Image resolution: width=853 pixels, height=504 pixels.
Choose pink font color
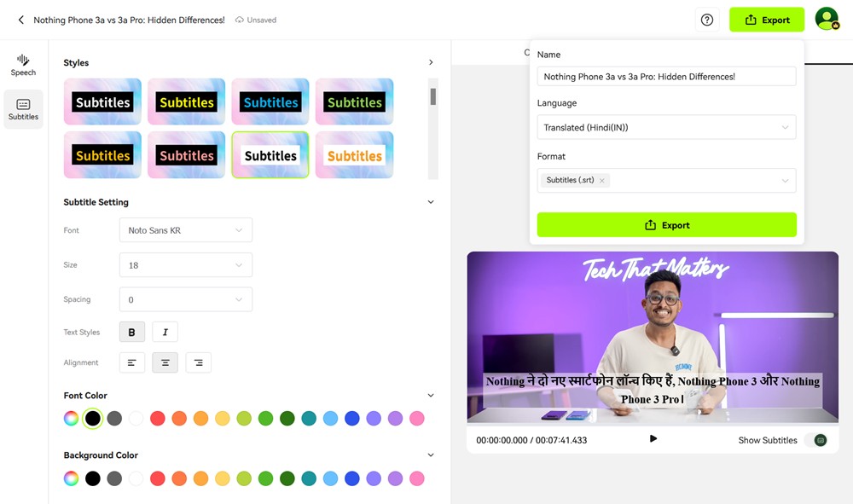[417, 418]
